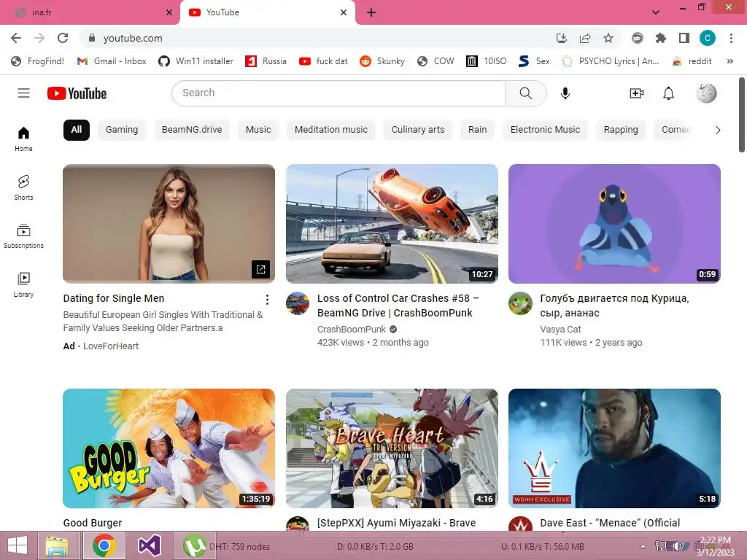Select the All filter chip
This screenshot has height=560, width=747.
[x=76, y=130]
